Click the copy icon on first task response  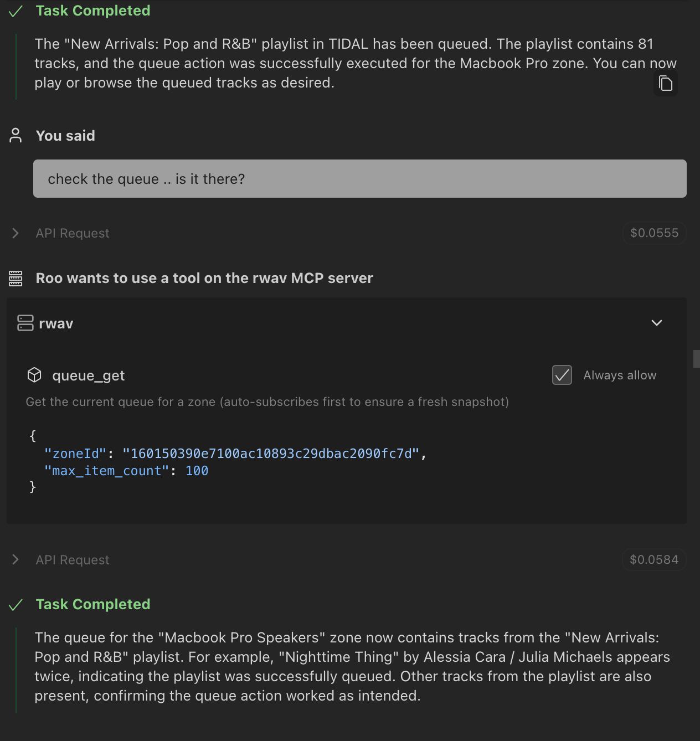(665, 84)
